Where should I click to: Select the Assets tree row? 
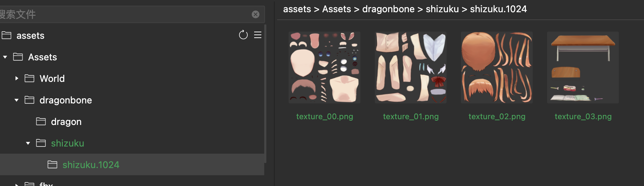pyautogui.click(x=132, y=57)
